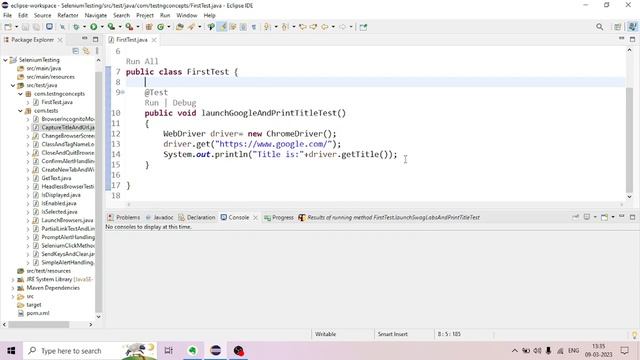This screenshot has width=640, height=360.
Task: Click the Back navigation arrow in toolbar
Action: click(x=324, y=27)
